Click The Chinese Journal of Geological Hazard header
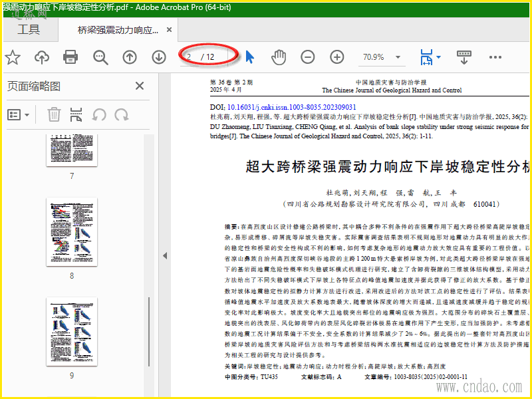The height and width of the screenshot is (399, 532). tap(392, 90)
